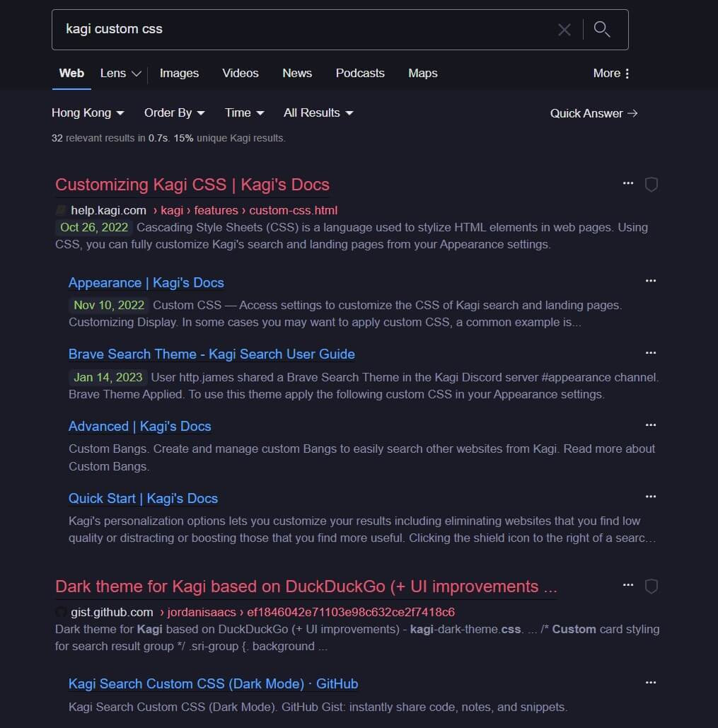
Task: Switch to the News tab
Action: click(x=296, y=73)
